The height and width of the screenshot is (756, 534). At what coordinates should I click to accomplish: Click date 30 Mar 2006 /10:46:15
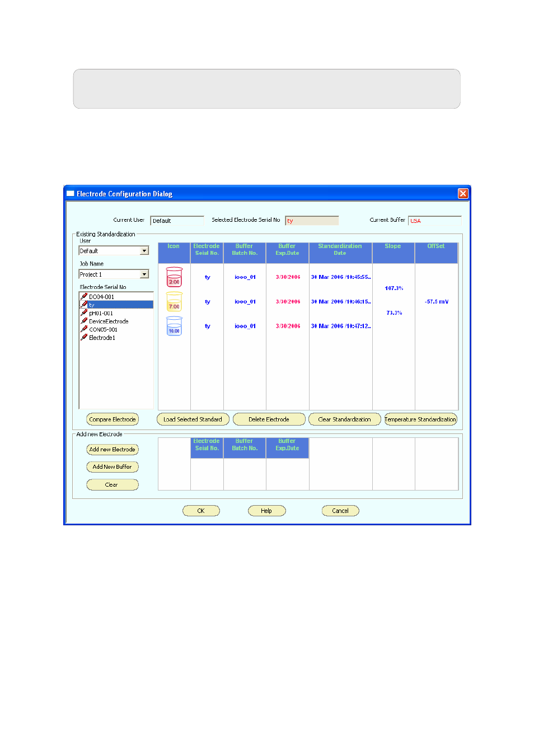(341, 302)
